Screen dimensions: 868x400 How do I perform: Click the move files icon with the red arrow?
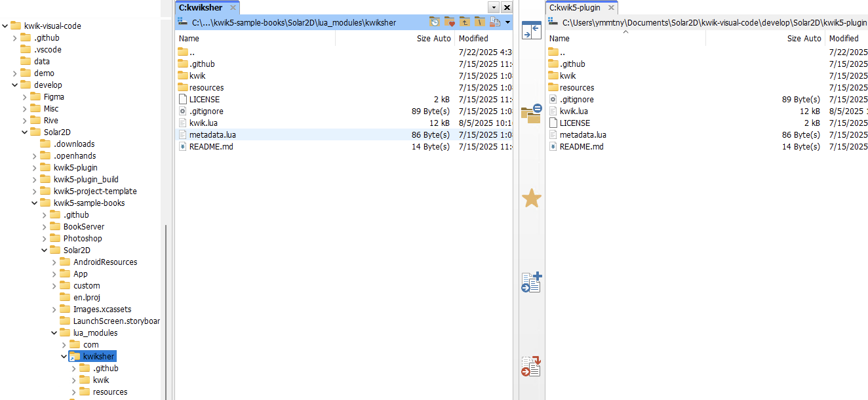coord(531,366)
